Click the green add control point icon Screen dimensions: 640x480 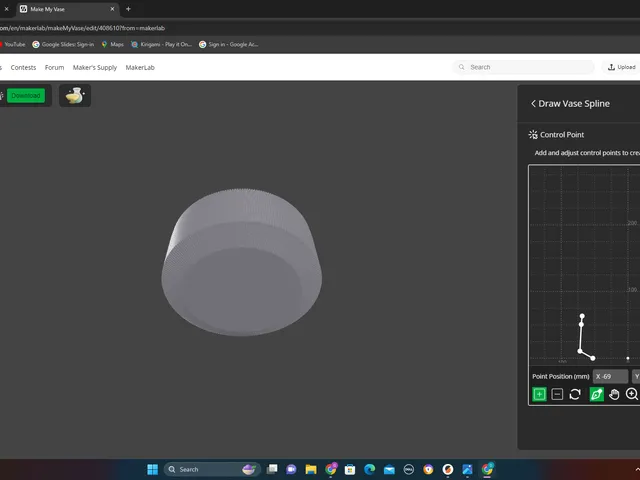(539, 394)
